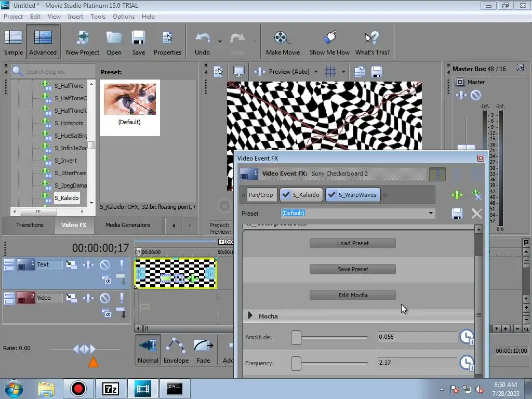Minimize the Video track height

tap(9, 295)
